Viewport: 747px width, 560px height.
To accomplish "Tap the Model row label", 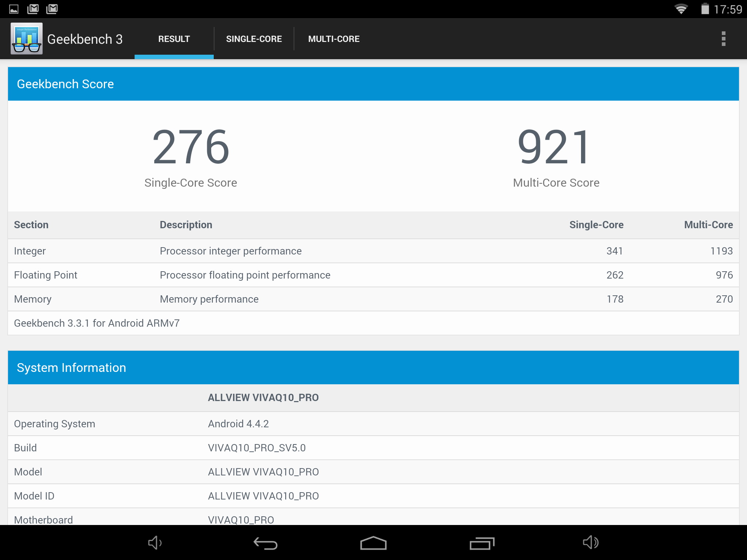I will [x=28, y=472].
